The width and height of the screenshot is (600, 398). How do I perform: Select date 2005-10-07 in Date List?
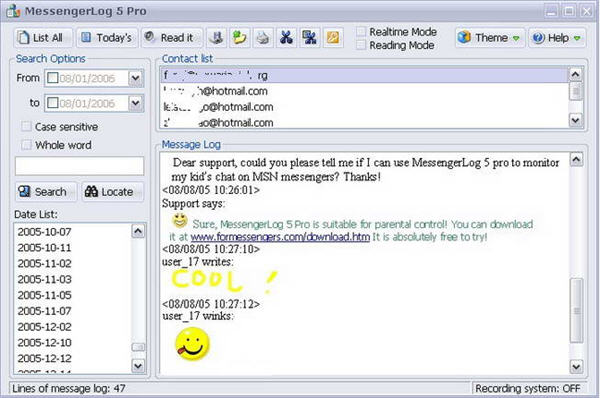click(x=44, y=232)
